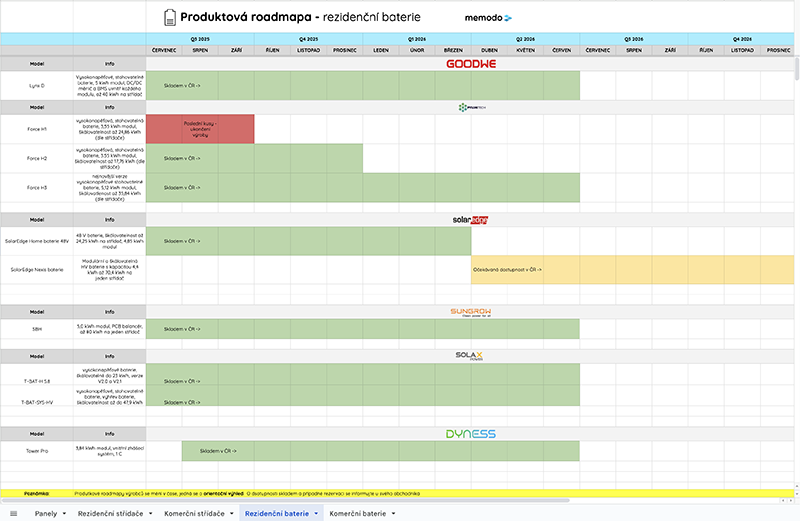
Task: Select the Q1 2026 quarter header
Action: (x=417, y=39)
